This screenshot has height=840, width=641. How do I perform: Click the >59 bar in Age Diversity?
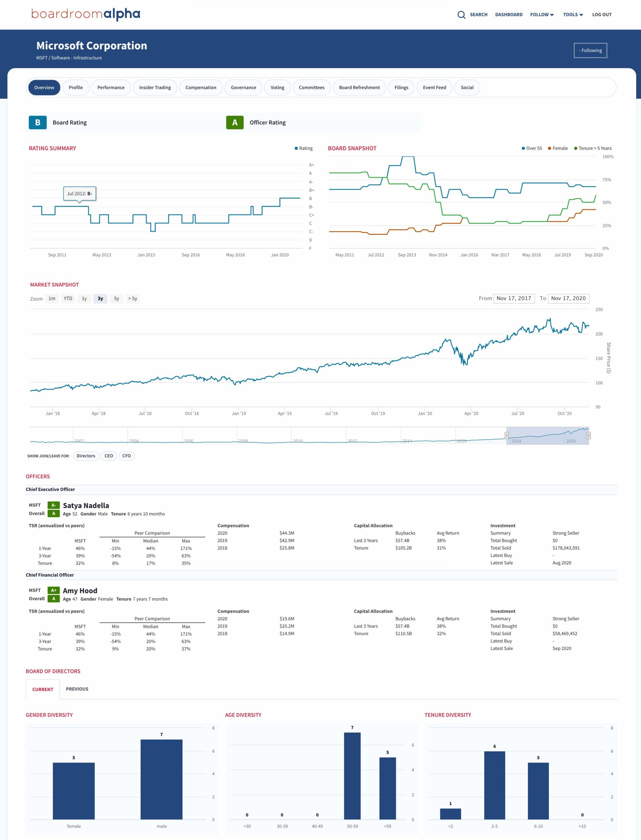point(388,788)
